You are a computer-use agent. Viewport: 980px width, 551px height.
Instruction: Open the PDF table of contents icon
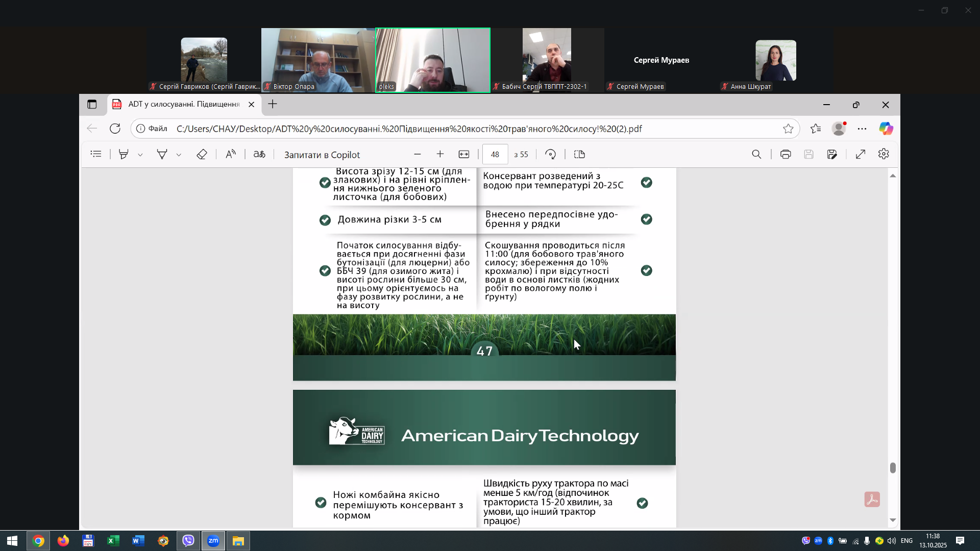pyautogui.click(x=96, y=154)
